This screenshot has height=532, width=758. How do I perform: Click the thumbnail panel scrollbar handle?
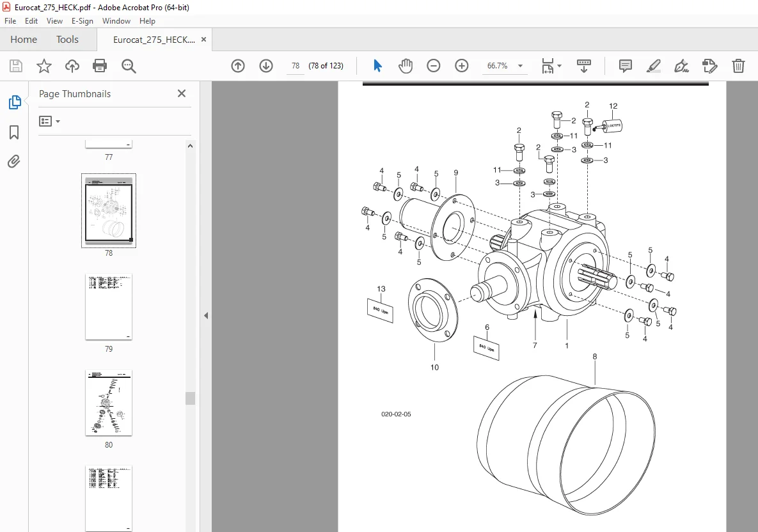(191, 398)
